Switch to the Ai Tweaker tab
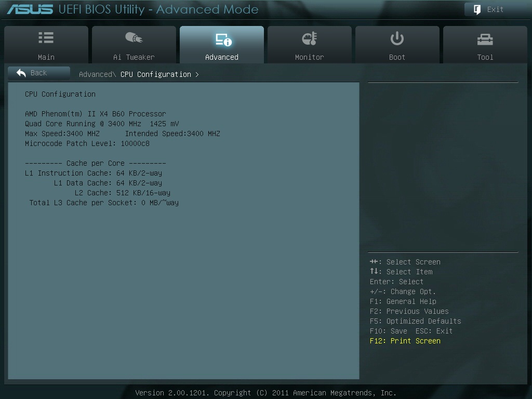The image size is (532, 399). click(134, 45)
